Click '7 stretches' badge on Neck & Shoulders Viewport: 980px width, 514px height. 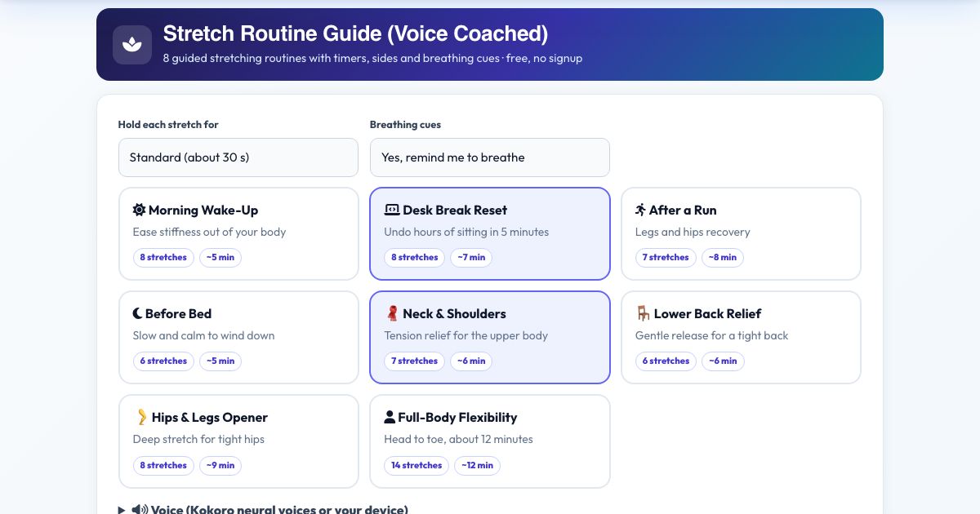click(x=414, y=361)
